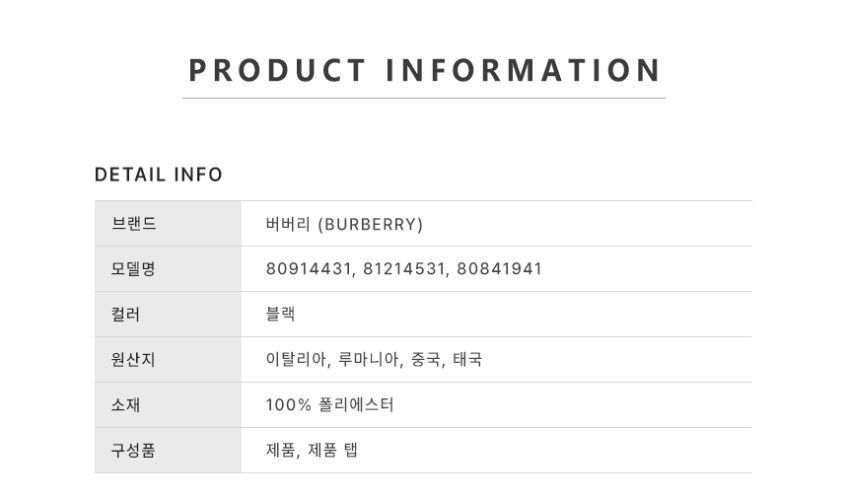
Task: Click the DETAIL INFO section title
Action: pyautogui.click(x=158, y=175)
